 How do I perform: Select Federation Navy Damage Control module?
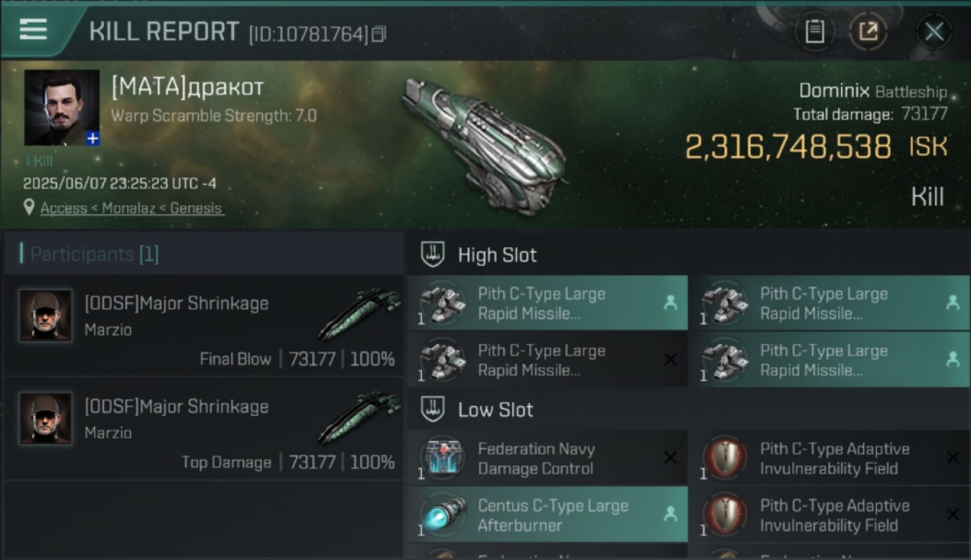(547, 458)
